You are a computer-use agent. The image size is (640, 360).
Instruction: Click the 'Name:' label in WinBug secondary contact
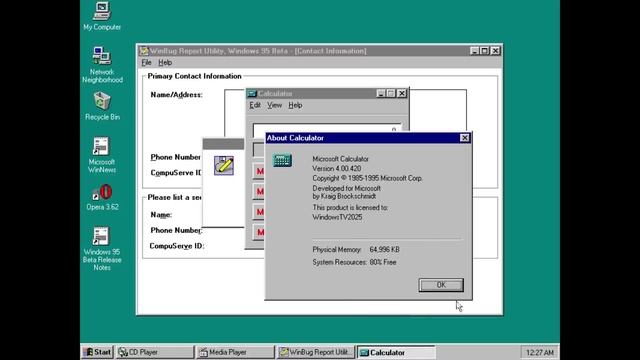pyautogui.click(x=161, y=215)
